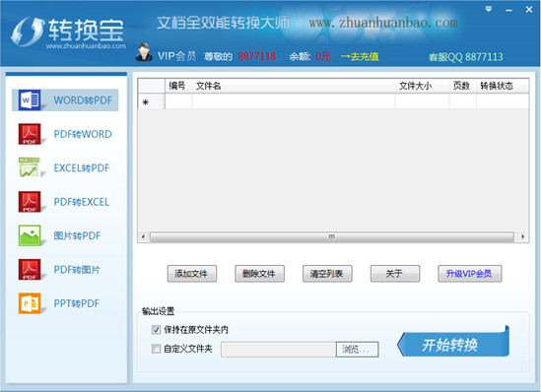Viewport: 541px width, 392px height.
Task: Click the 转换宝 logo in the header
Action: click(x=68, y=33)
